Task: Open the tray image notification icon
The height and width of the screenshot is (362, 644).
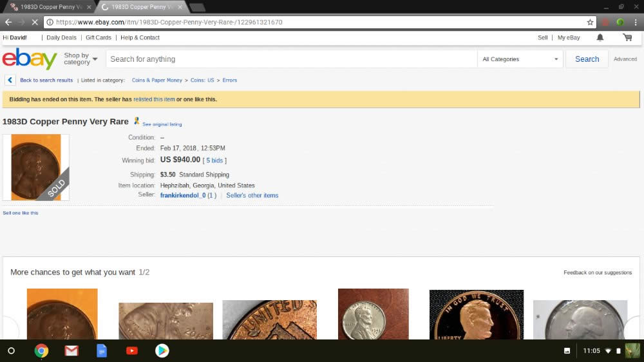Action: point(567,351)
